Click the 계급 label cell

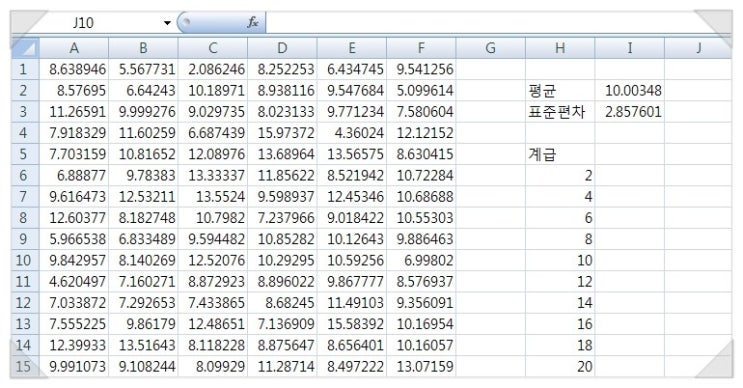click(x=560, y=154)
